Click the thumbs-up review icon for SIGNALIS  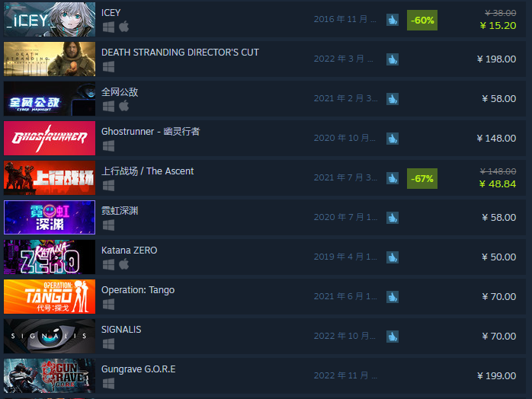click(393, 337)
